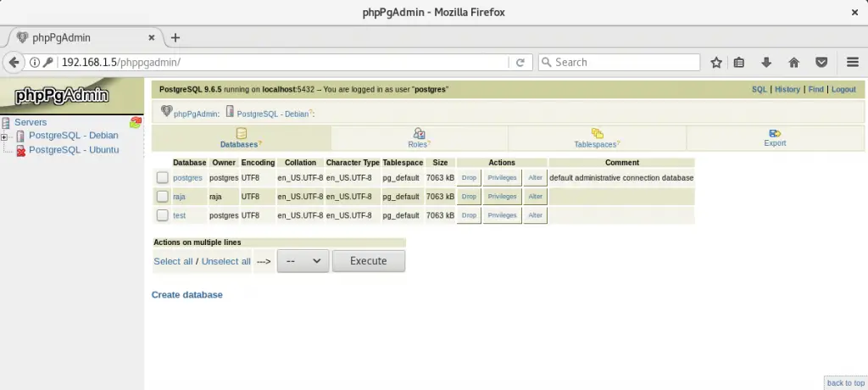Click the PostgreSQL - Debian server icon in tree
868x390 pixels.
click(20, 136)
